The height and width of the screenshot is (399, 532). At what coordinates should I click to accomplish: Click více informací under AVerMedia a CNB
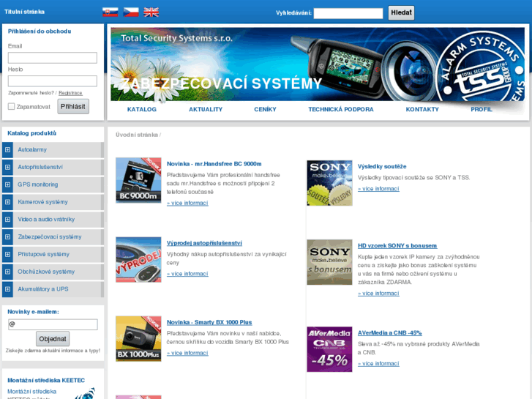point(378,364)
